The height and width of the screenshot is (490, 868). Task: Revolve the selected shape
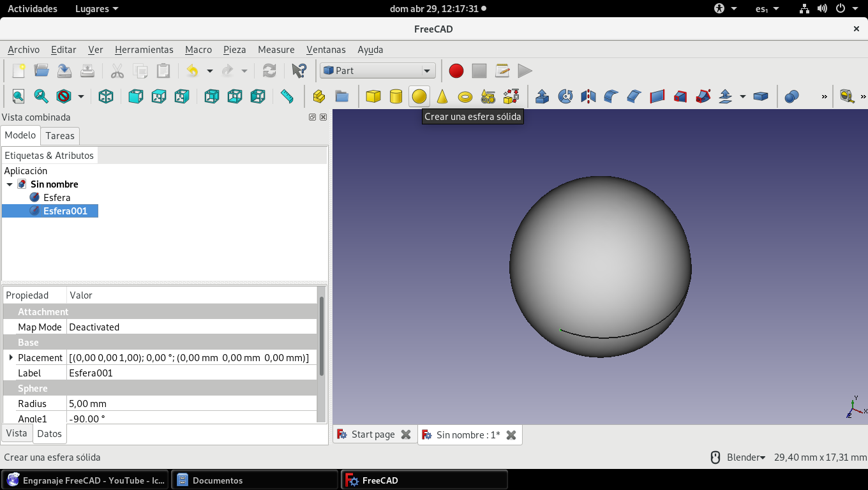(565, 96)
